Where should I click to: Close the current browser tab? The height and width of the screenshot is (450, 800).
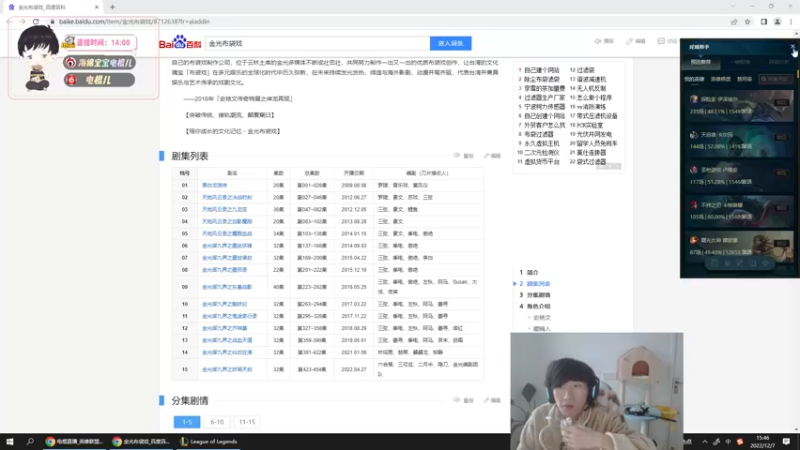[x=96, y=7]
